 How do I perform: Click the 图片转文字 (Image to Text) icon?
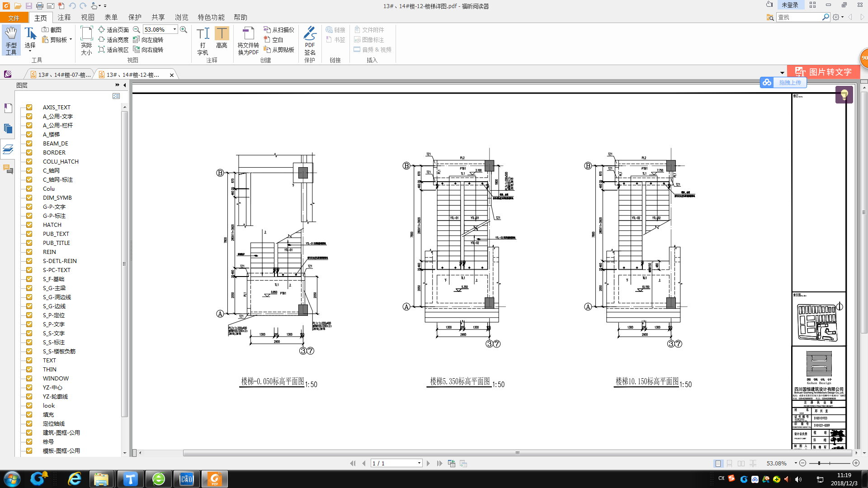[x=825, y=71]
